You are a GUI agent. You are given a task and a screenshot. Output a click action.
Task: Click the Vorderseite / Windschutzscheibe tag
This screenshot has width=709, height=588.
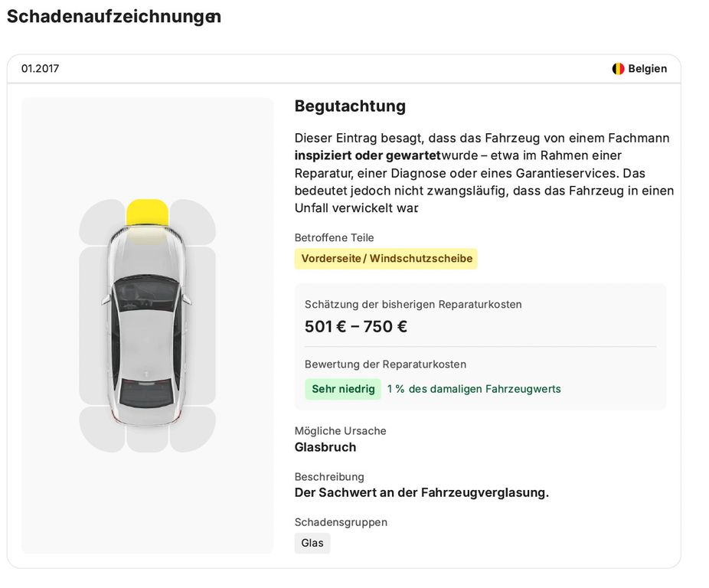[386, 259]
